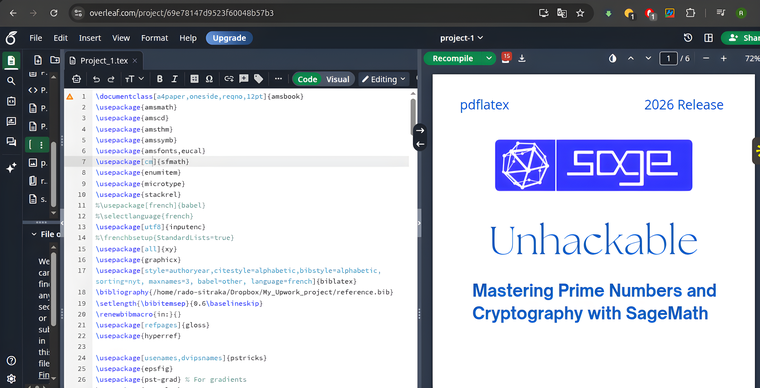Screen dimensions: 760x388
Task: Open the file tree panel in left rail
Action: coord(11,61)
